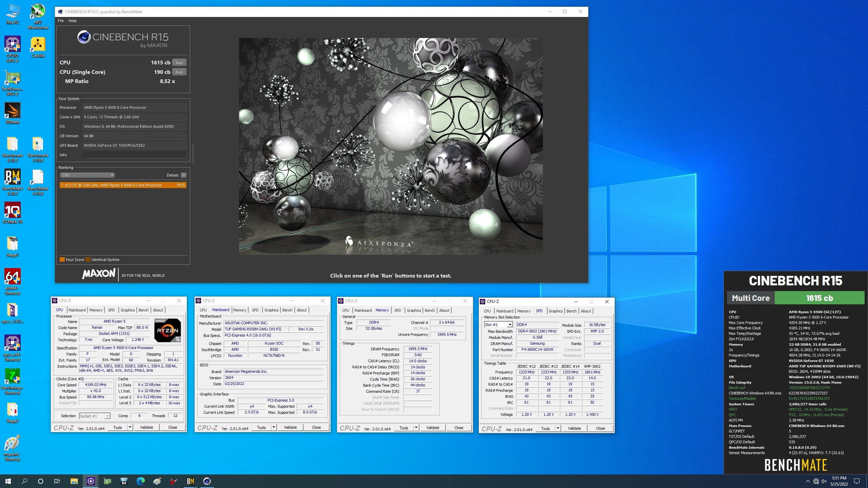868x488 pixels.
Task: Click the Ryzen 5 logo in CPU-Z
Action: click(167, 330)
